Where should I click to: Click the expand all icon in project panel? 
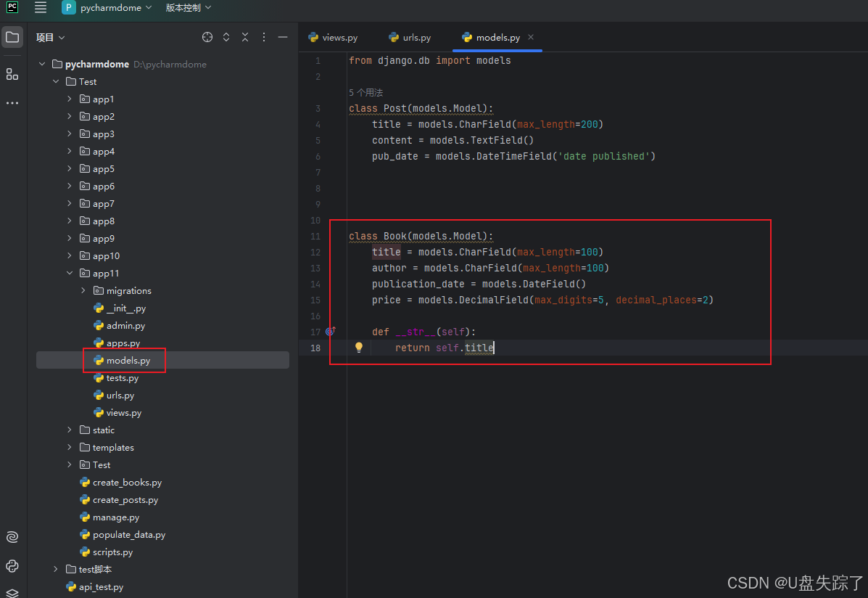tap(226, 37)
